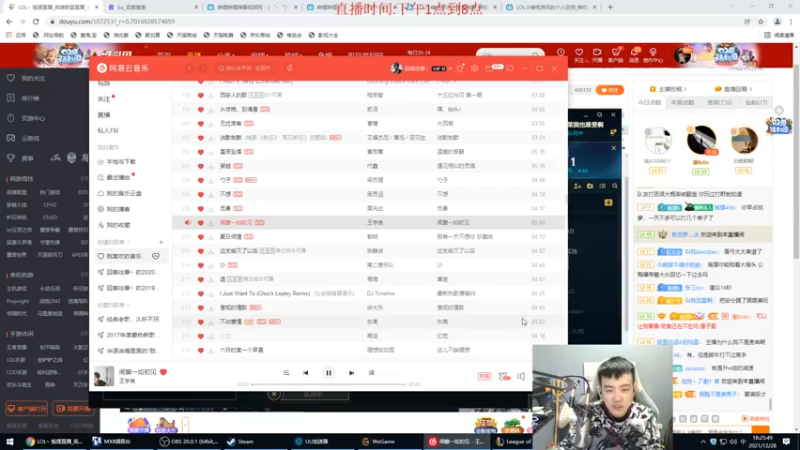Open LoL client settings gear

pyautogui.click(x=599, y=115)
